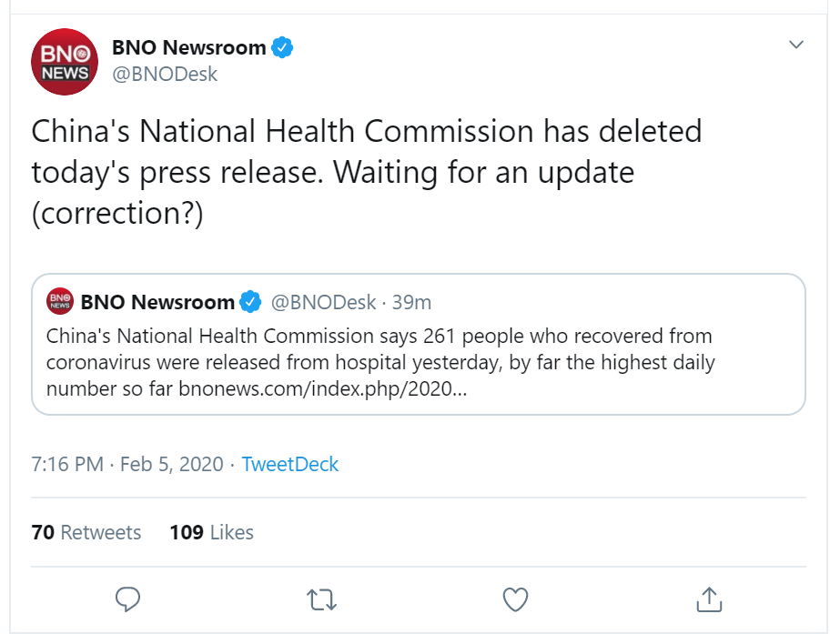Open the 7:16 PM Feb 5, 2020 timestamp
840x634 pixels.
(x=127, y=464)
